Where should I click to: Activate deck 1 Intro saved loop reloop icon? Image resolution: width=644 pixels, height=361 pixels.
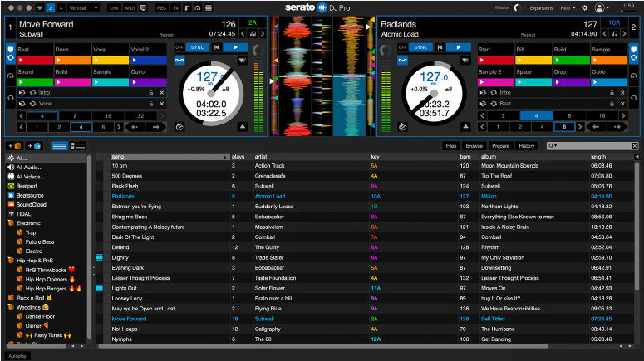(33, 93)
